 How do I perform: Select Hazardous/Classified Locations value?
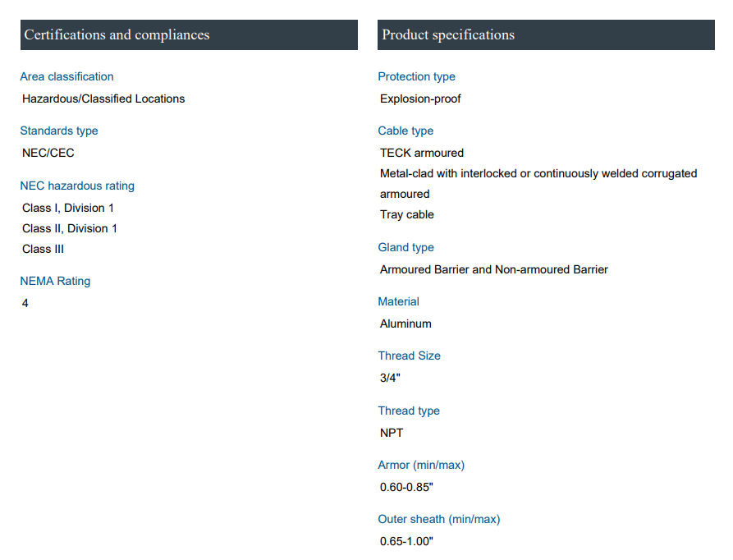[x=103, y=99]
